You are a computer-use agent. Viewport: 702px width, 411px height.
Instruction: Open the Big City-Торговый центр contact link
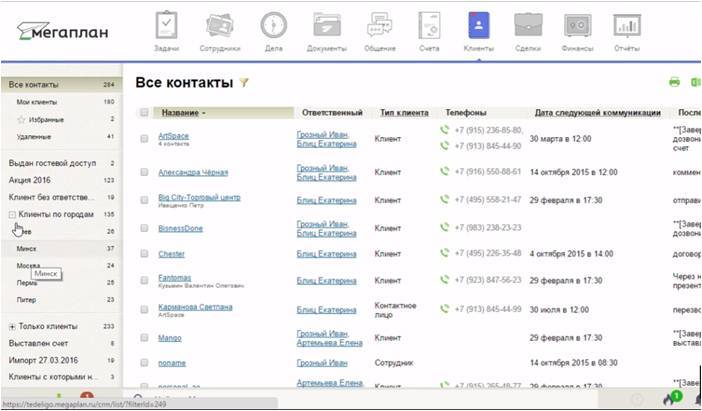(199, 197)
